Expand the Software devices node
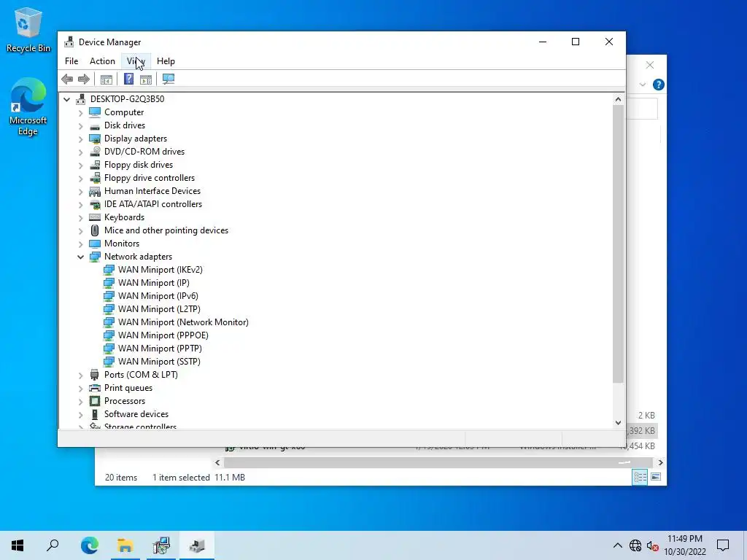 coord(80,415)
